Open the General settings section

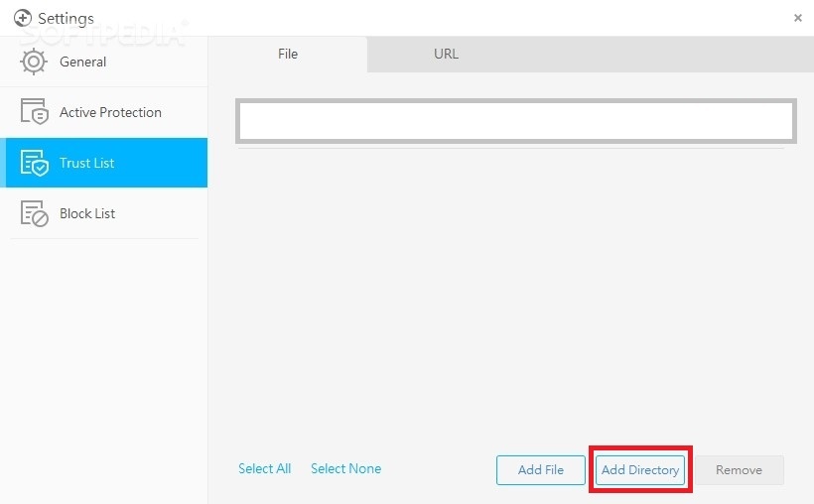[82, 62]
